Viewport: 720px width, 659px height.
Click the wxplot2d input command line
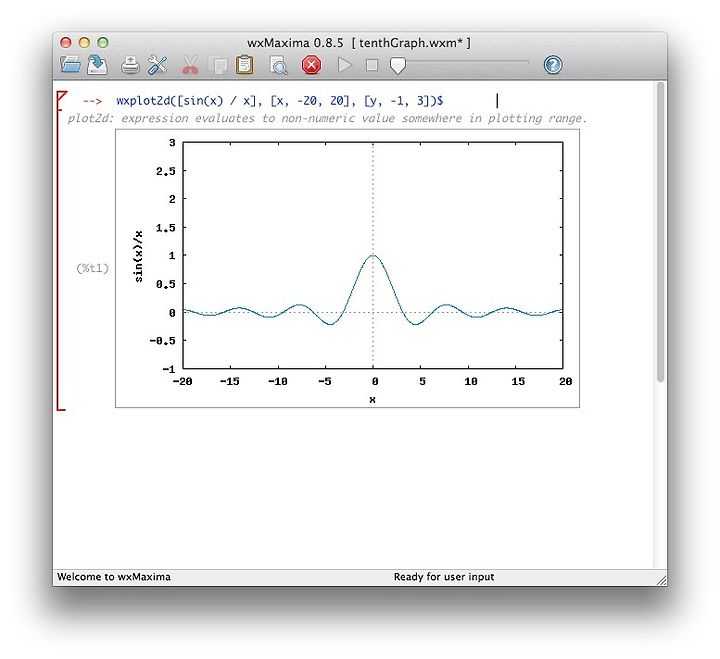[280, 101]
